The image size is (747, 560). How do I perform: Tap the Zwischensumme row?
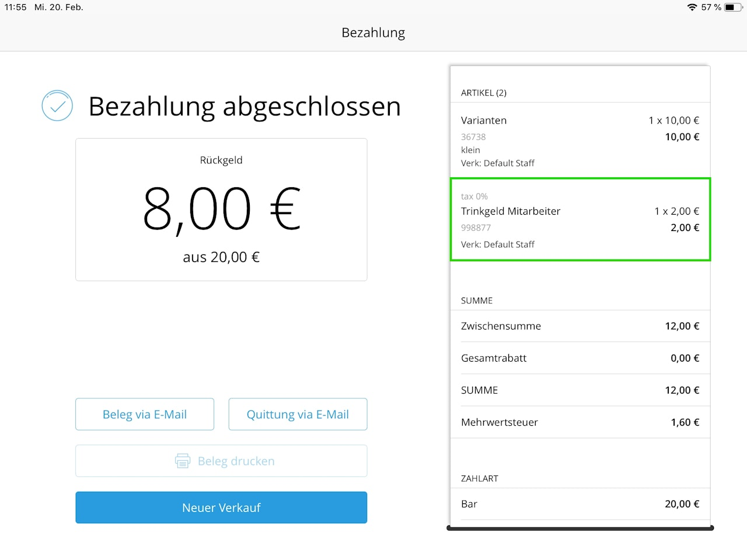(580, 326)
